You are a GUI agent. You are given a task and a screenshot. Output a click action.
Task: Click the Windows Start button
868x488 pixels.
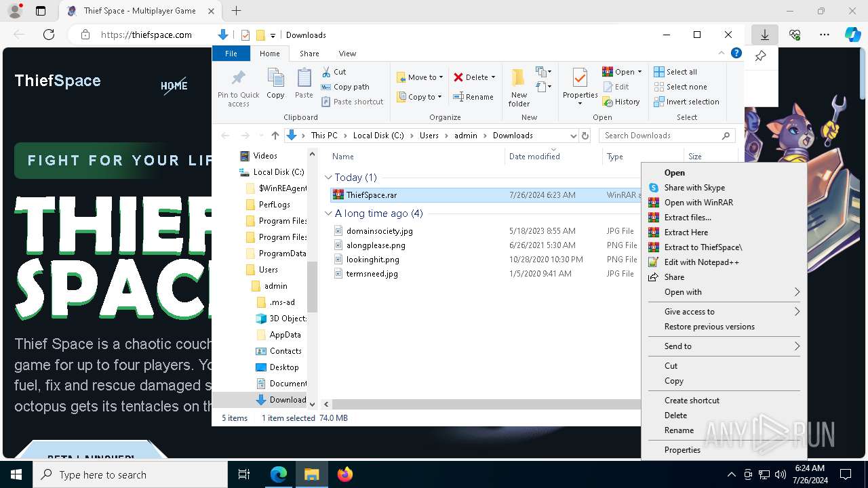pyautogui.click(x=16, y=474)
